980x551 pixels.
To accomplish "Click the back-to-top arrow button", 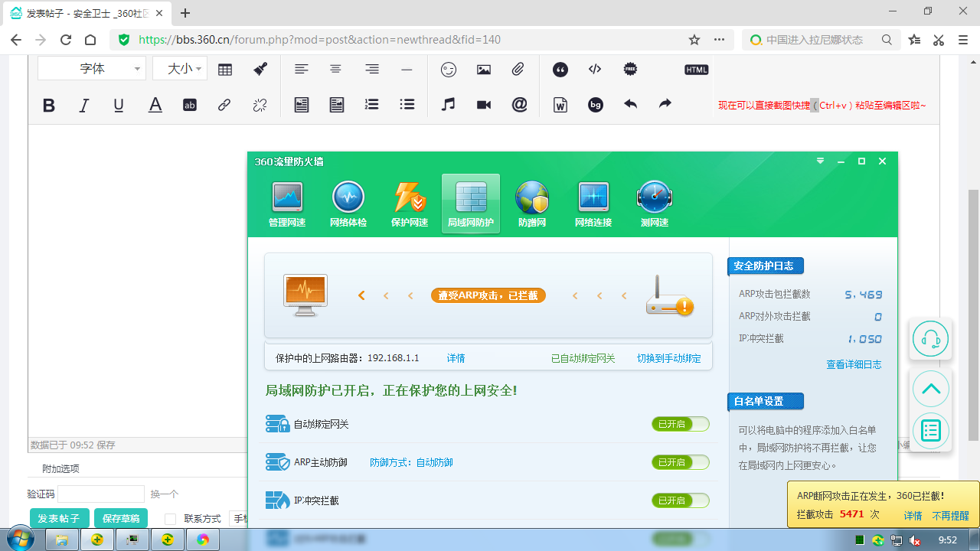I will [931, 389].
